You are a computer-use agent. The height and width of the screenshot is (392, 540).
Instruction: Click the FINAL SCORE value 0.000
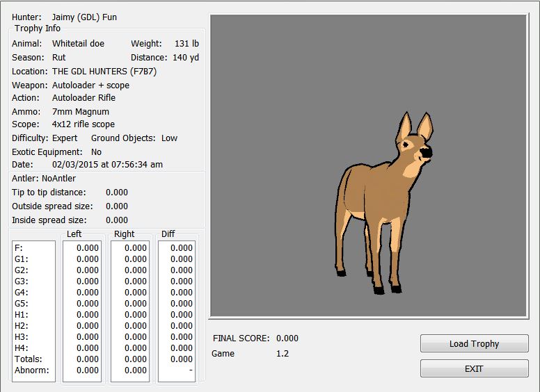287,338
